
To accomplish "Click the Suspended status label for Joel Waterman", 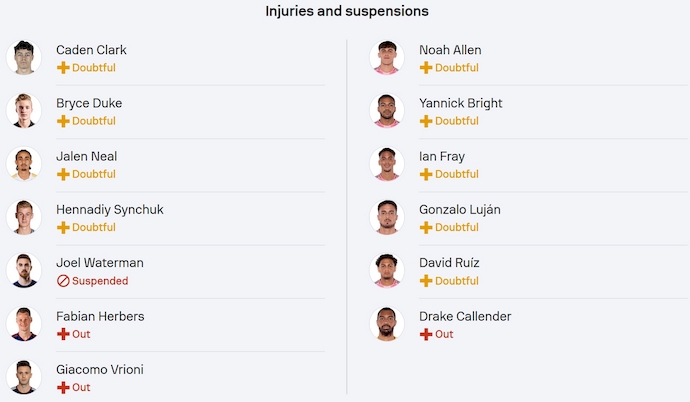I will 99,281.
